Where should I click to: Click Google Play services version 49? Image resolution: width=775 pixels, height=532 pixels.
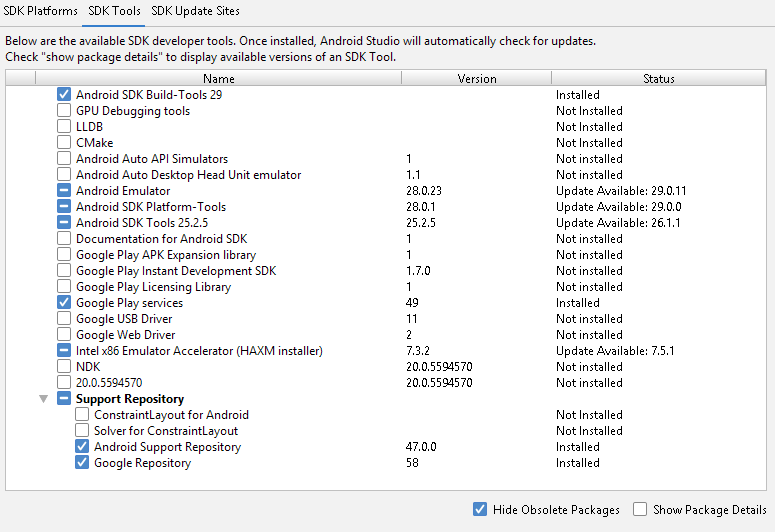412,303
